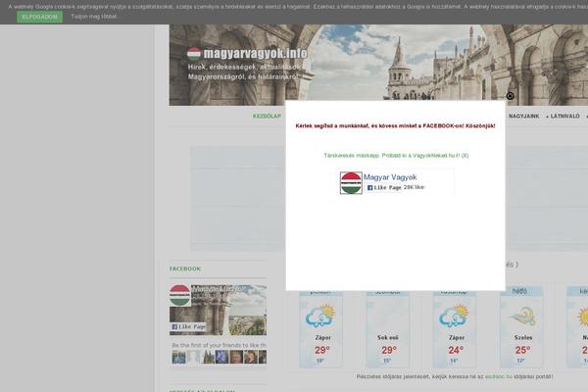Image resolution: width=588 pixels, height=392 pixels.
Task: Close the Facebook popup with the round X icon
Action: [x=510, y=96]
